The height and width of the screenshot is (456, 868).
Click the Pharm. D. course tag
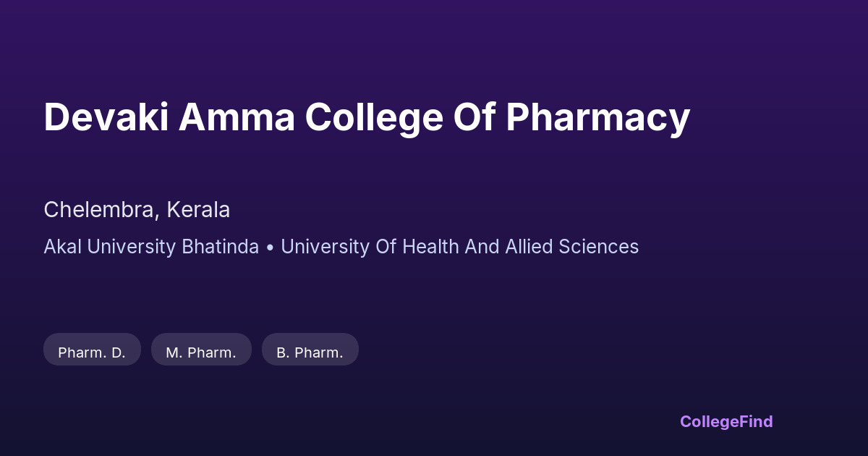92,352
